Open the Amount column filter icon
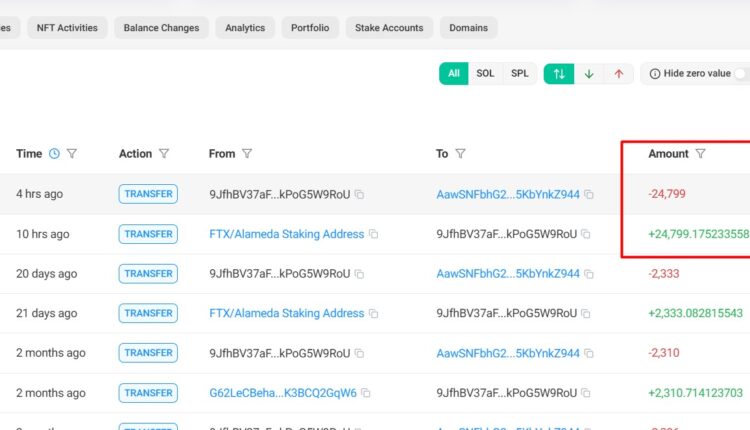The width and height of the screenshot is (750, 430). pos(701,154)
